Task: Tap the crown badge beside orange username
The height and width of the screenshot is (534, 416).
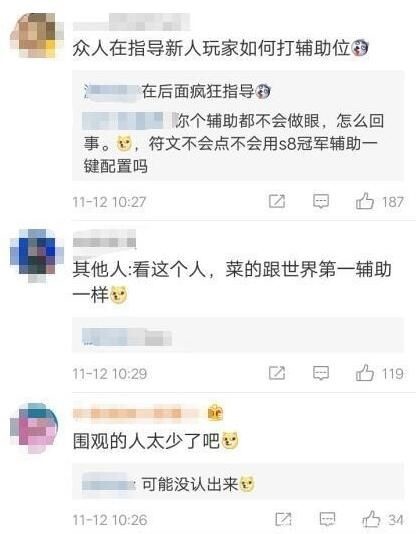Action: pos(215,413)
